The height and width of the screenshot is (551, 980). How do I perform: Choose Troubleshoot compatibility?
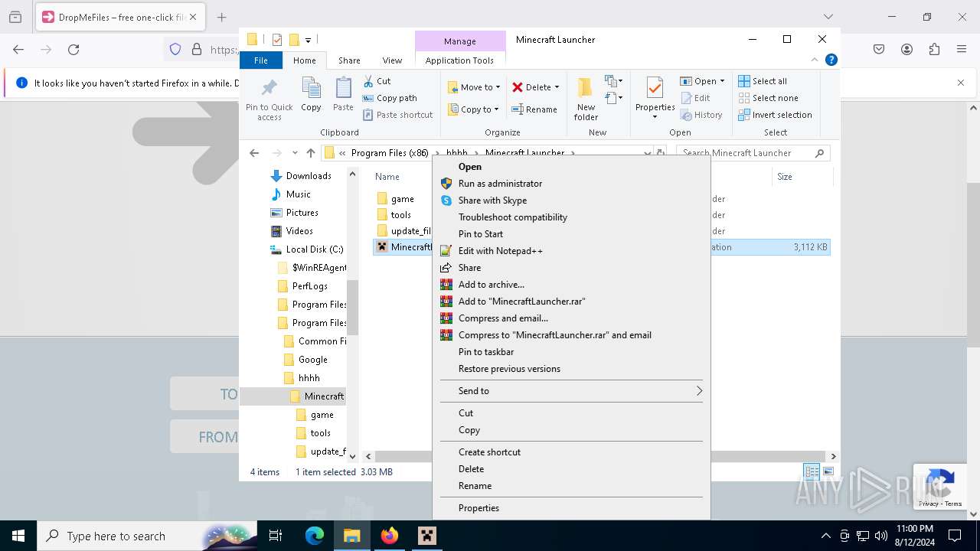click(571, 217)
